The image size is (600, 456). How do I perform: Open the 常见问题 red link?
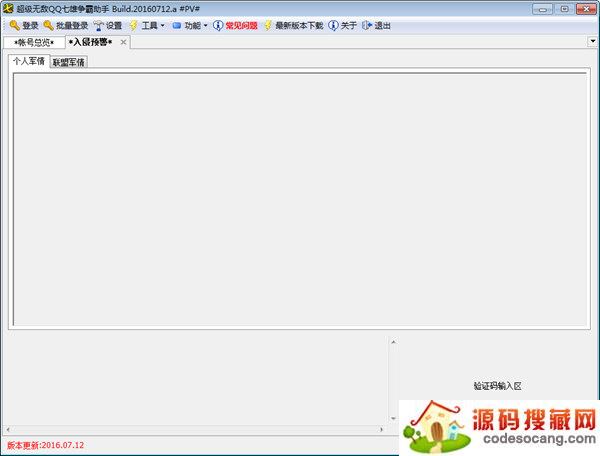tap(241, 26)
